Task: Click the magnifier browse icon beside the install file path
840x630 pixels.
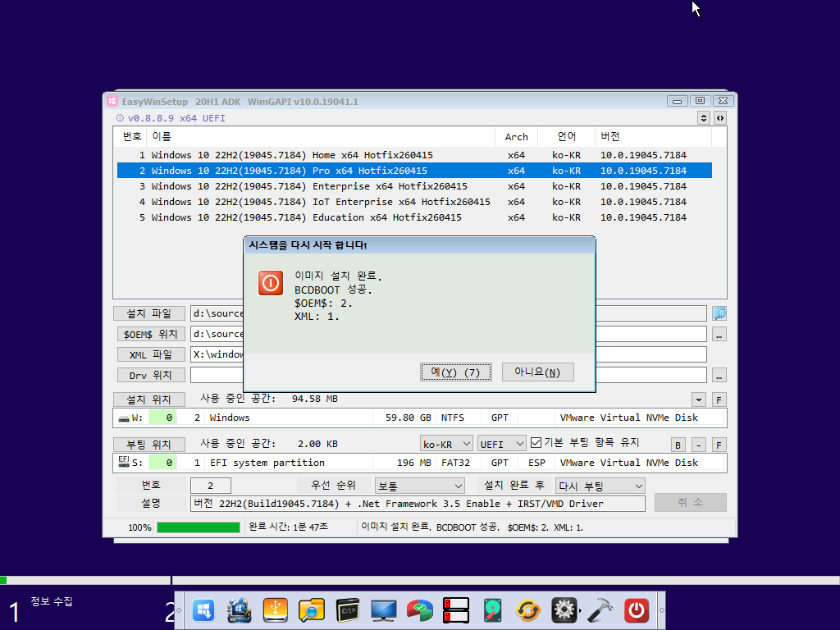Action: [x=719, y=313]
